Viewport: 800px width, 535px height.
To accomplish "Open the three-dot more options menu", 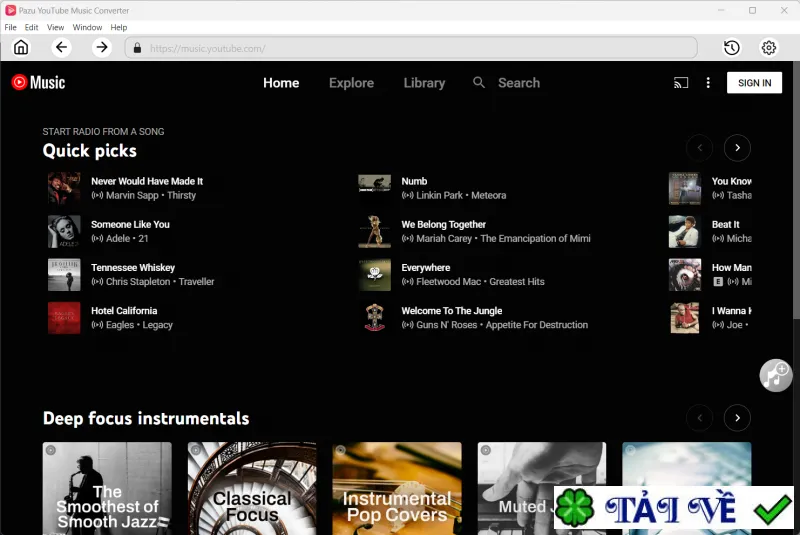I will pyautogui.click(x=708, y=83).
